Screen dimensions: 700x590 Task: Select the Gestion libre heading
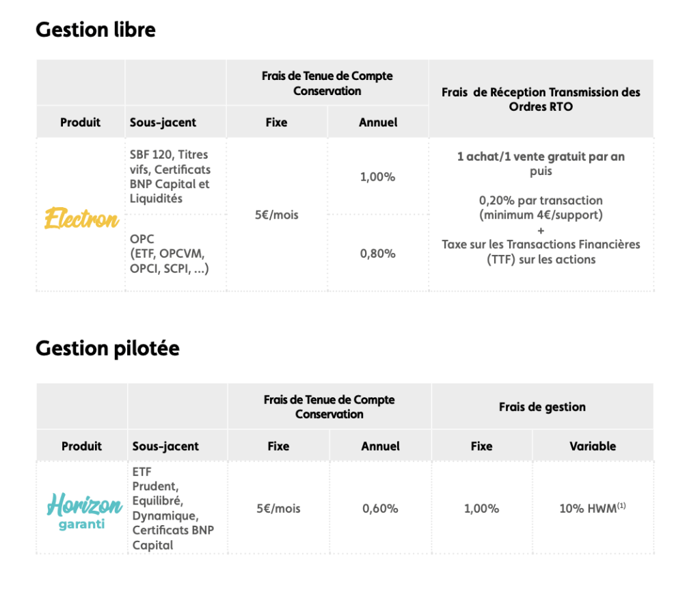96,30
